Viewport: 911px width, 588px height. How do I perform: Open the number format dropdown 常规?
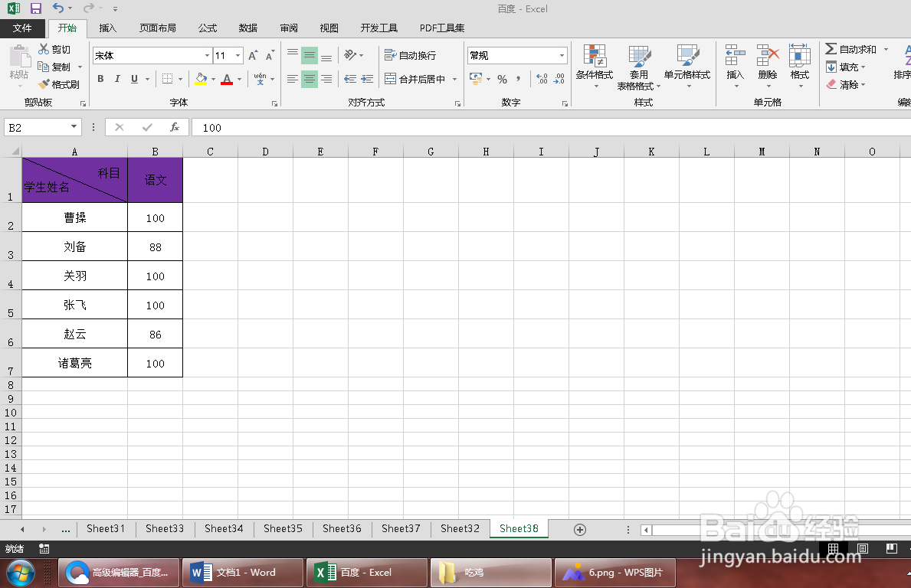coord(562,56)
